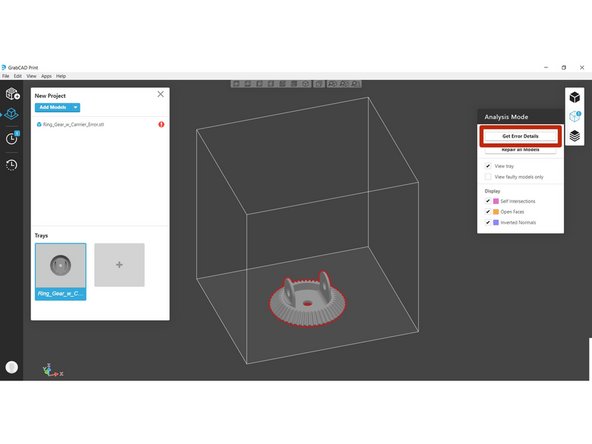The height and width of the screenshot is (444, 592).
Task: Open the Help menu
Action: tap(61, 76)
